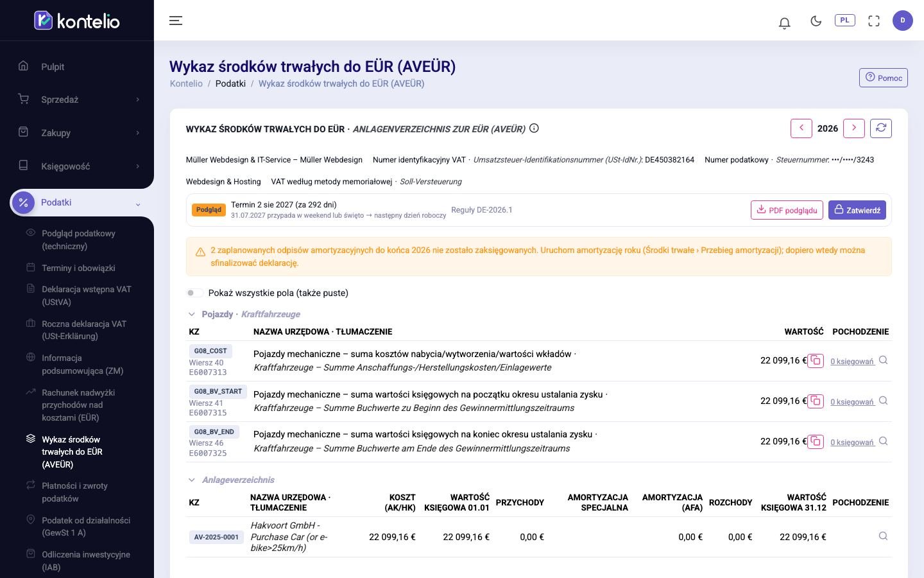Open details magnifier for AV-2025-0001
924x578 pixels.
884,536
